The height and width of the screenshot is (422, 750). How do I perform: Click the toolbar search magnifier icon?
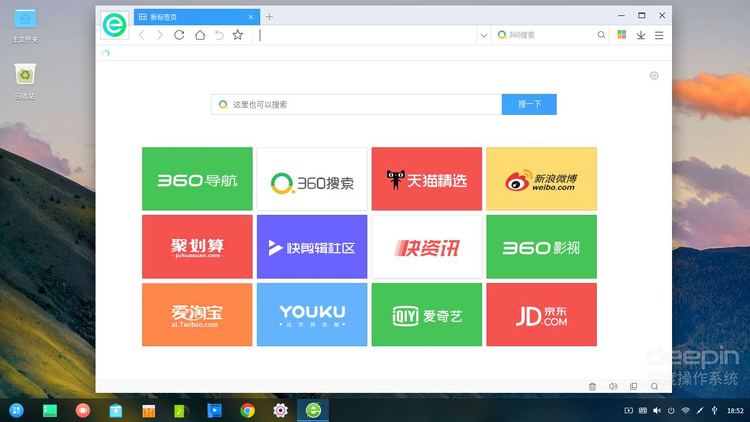(601, 35)
